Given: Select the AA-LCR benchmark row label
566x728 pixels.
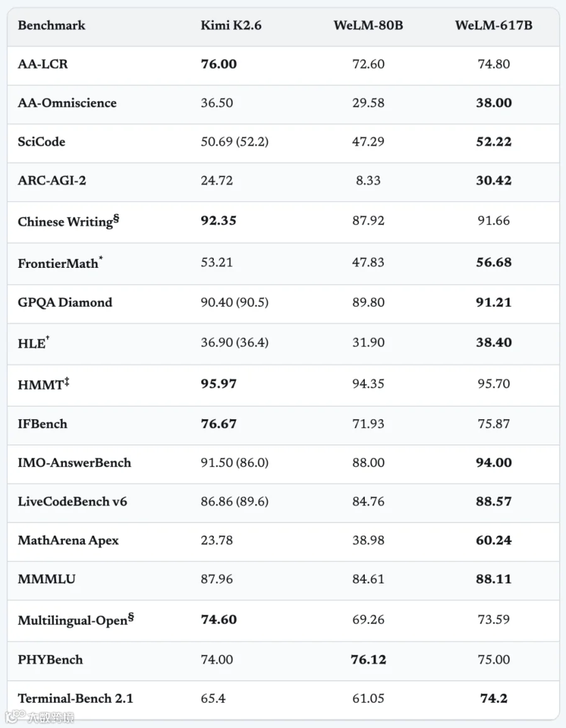Looking at the screenshot, I should click(43, 64).
